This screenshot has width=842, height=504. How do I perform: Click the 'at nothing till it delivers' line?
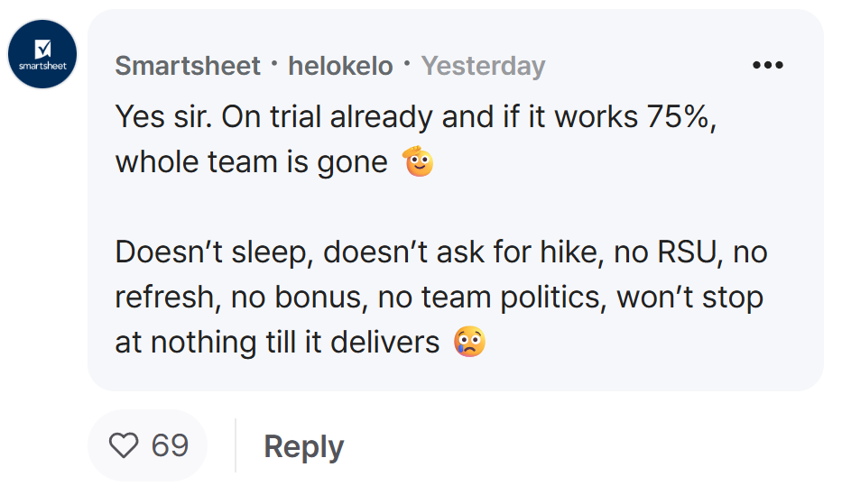[x=277, y=342]
